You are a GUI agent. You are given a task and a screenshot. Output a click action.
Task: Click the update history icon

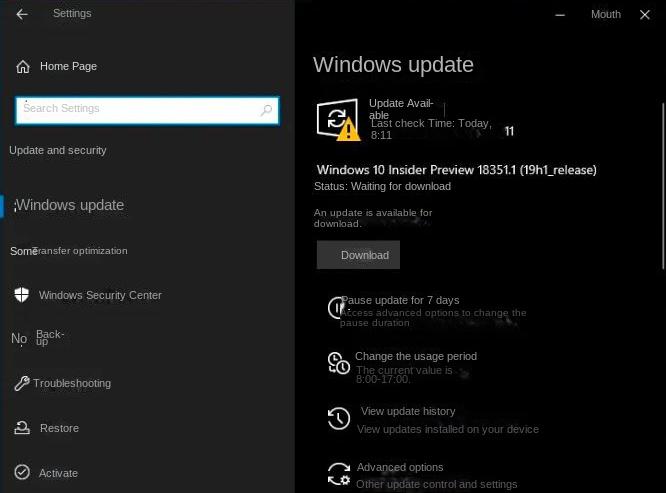pos(339,418)
